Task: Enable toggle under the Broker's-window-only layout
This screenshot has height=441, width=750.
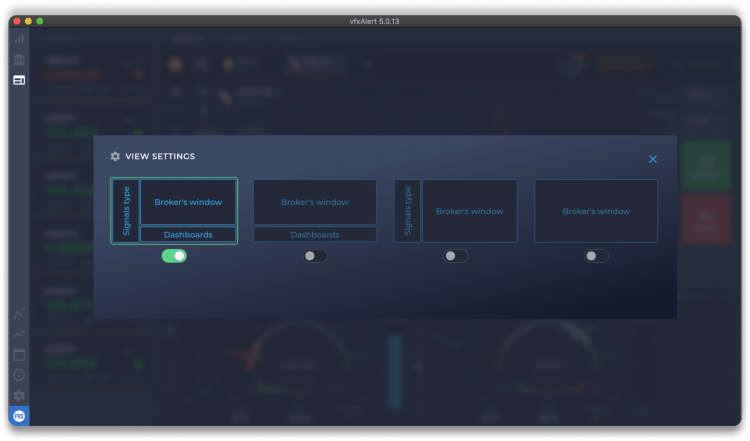Action: [x=597, y=256]
